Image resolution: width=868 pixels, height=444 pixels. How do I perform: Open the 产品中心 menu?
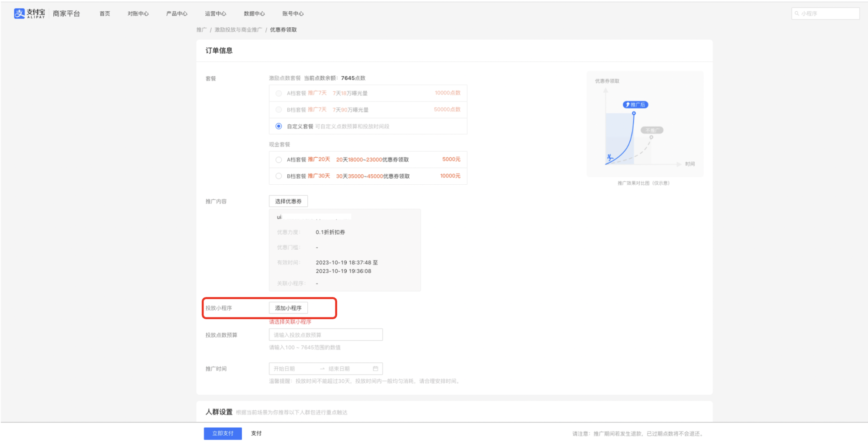tap(177, 13)
